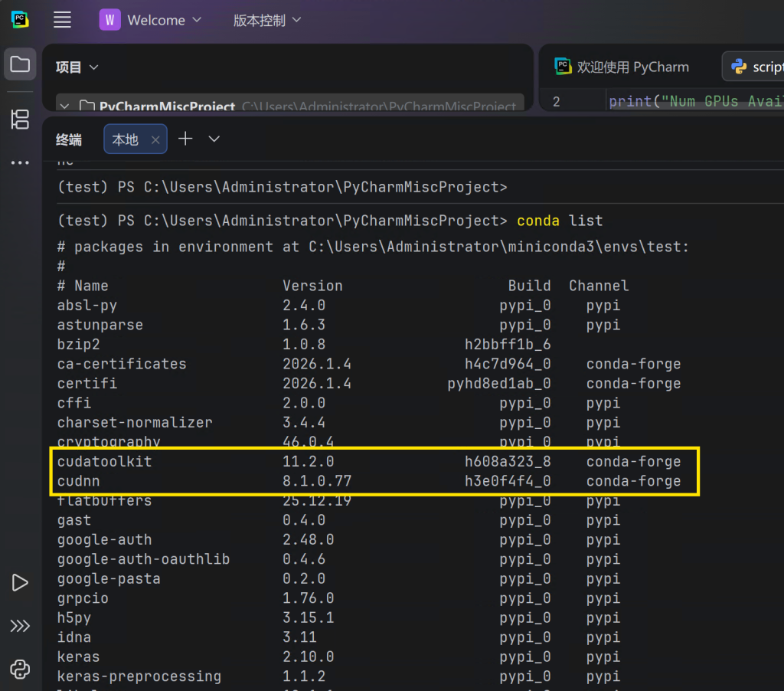The image size is (784, 691).
Task: Click build h2bbff1b_6 for bzip2
Action: (508, 345)
